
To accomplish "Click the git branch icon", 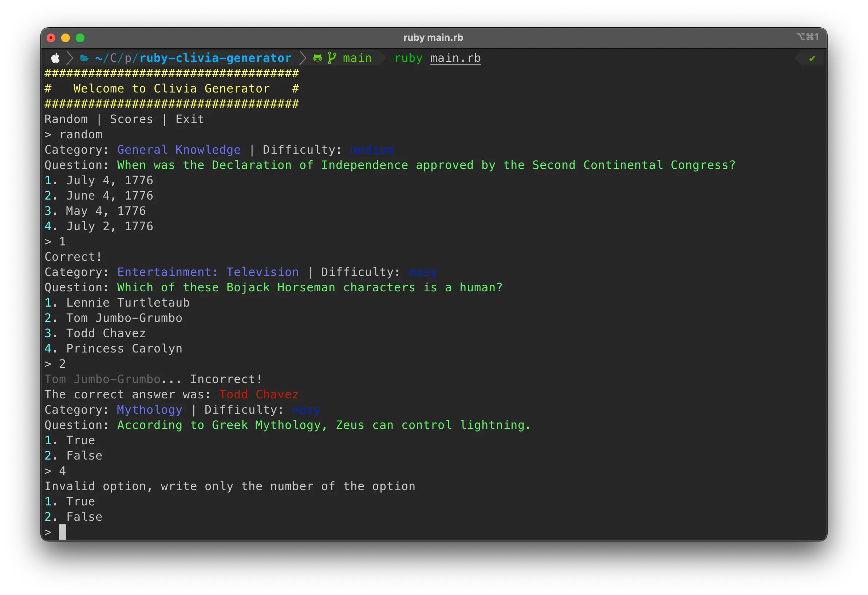I will click(x=332, y=58).
